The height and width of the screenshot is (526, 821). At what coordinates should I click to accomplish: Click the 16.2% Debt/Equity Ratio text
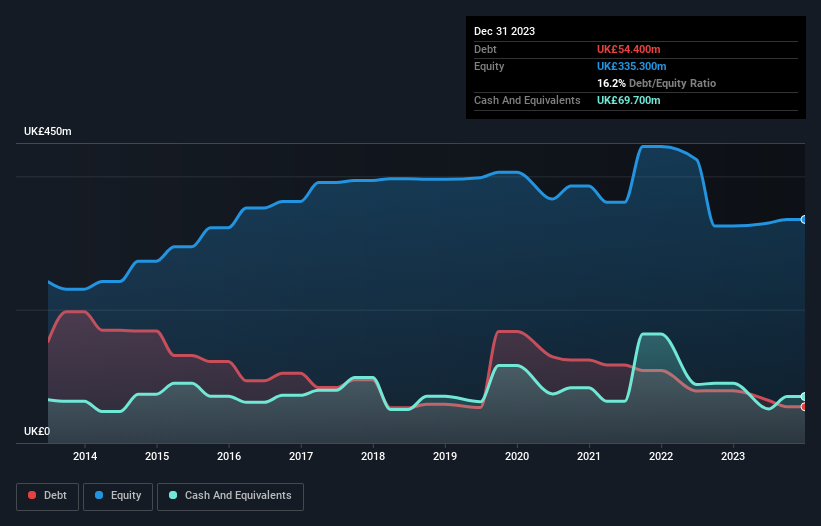point(656,83)
